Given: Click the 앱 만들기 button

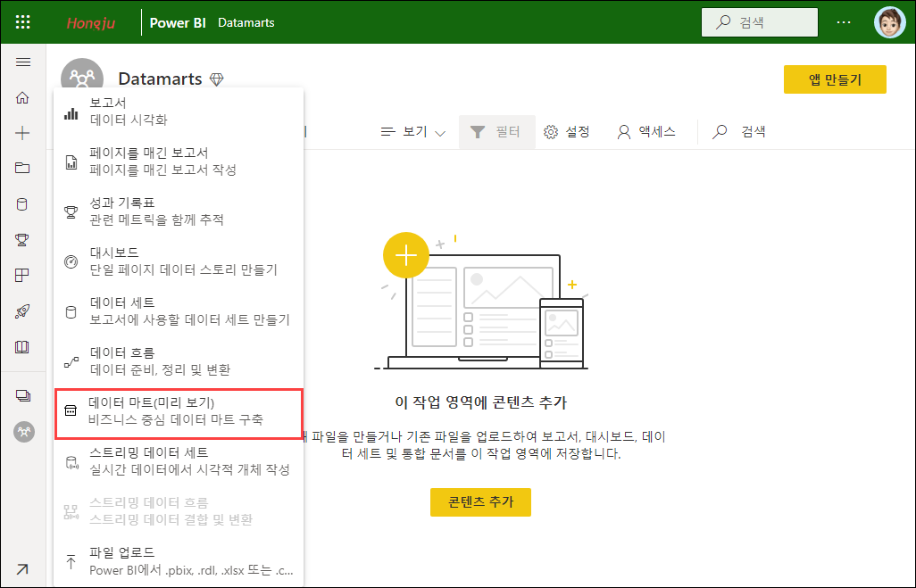Looking at the screenshot, I should click(x=835, y=79).
